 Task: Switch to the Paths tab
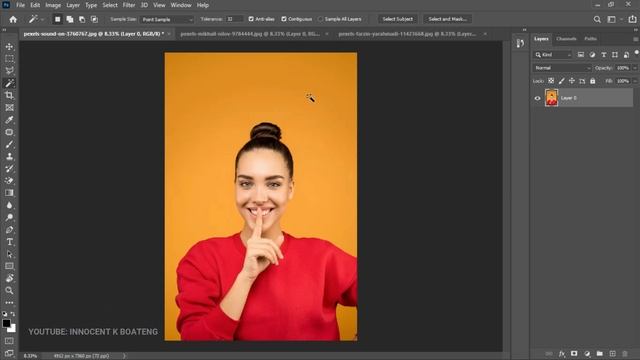590,39
